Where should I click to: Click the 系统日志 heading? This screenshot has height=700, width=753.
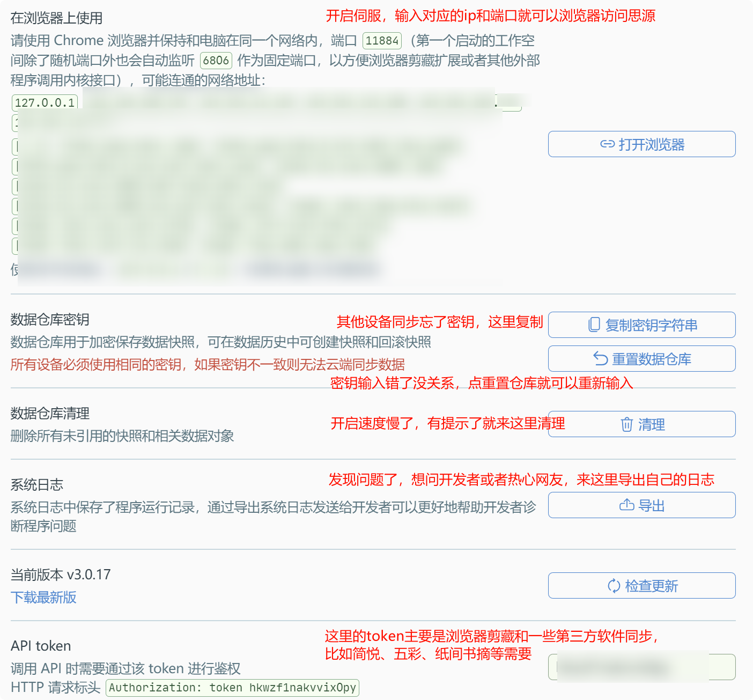(37, 485)
